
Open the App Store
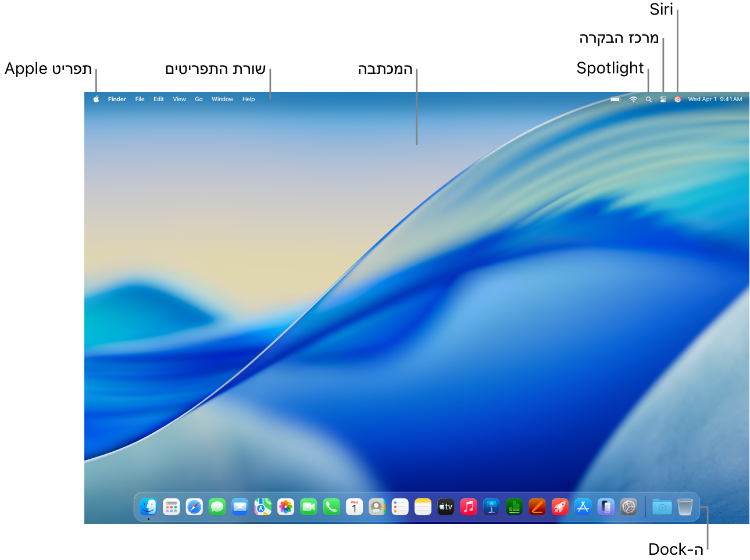pos(583,507)
